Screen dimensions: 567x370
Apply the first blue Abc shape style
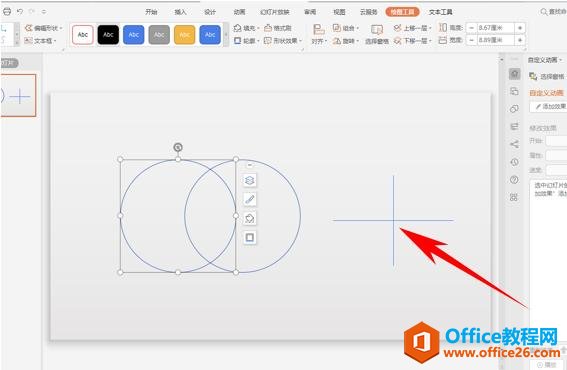point(133,35)
